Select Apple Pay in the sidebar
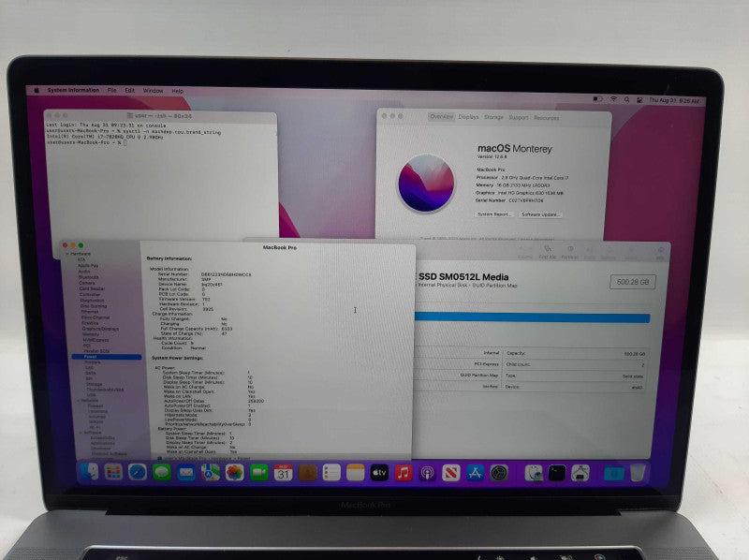Image resolution: width=749 pixels, height=560 pixels. 88,265
